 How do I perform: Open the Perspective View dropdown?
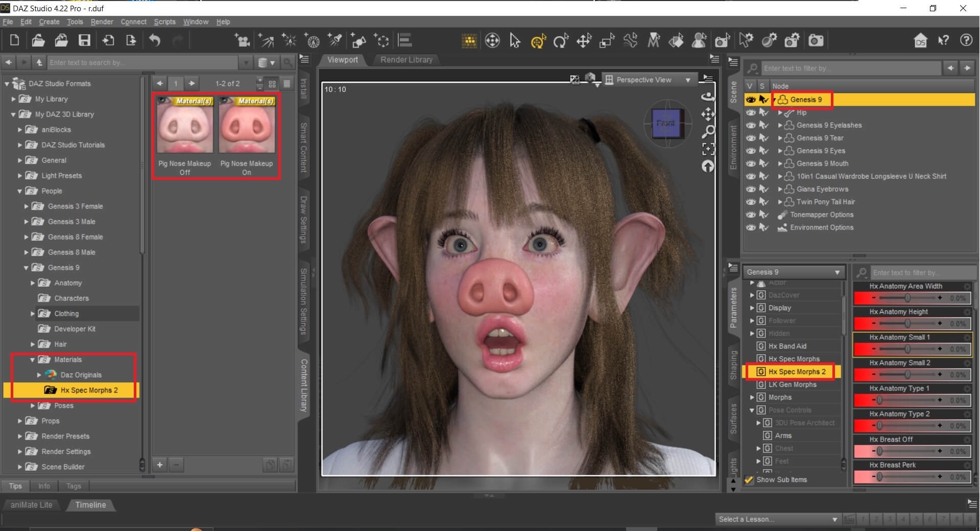click(648, 80)
